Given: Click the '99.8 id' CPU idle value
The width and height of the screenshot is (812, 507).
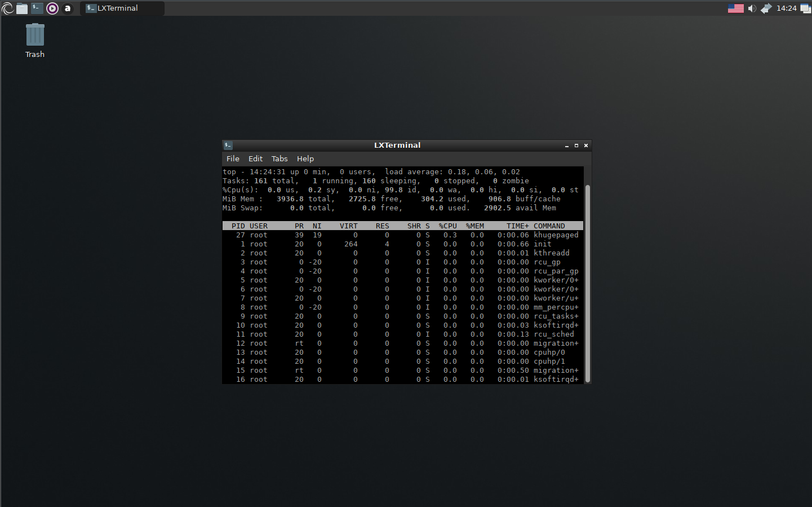Looking at the screenshot, I should coord(401,190).
